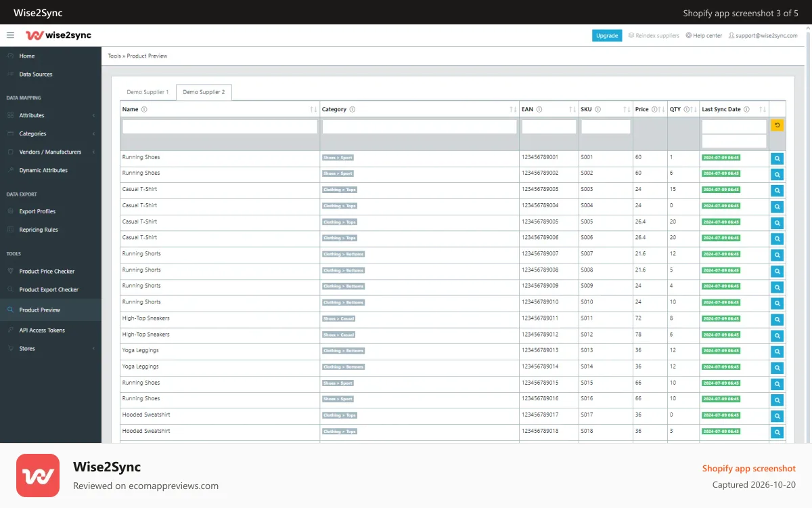Focus the Name filter input
Screen dimensions: 812x508
(220, 127)
